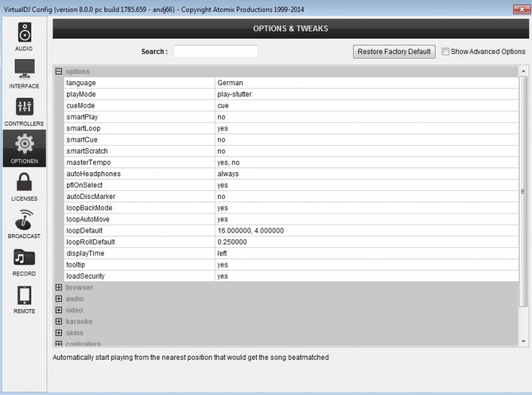Expand the audio category

(x=59, y=299)
